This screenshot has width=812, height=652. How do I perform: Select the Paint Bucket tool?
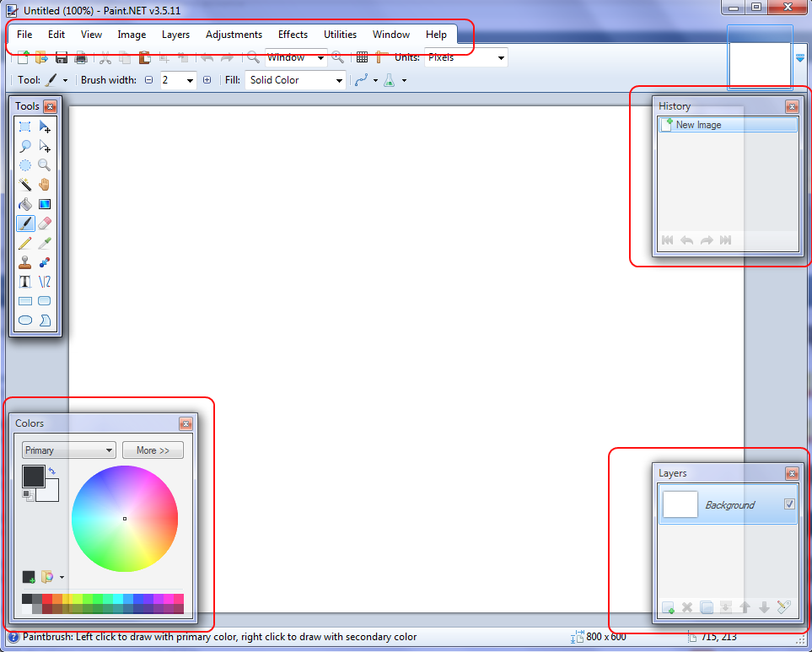(24, 204)
